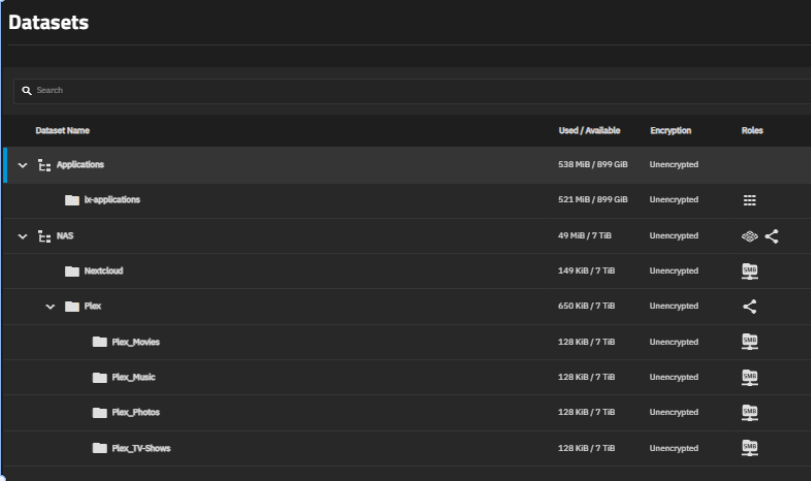811x481 pixels.
Task: Click the share icon in the NAS row
Action: click(x=771, y=236)
